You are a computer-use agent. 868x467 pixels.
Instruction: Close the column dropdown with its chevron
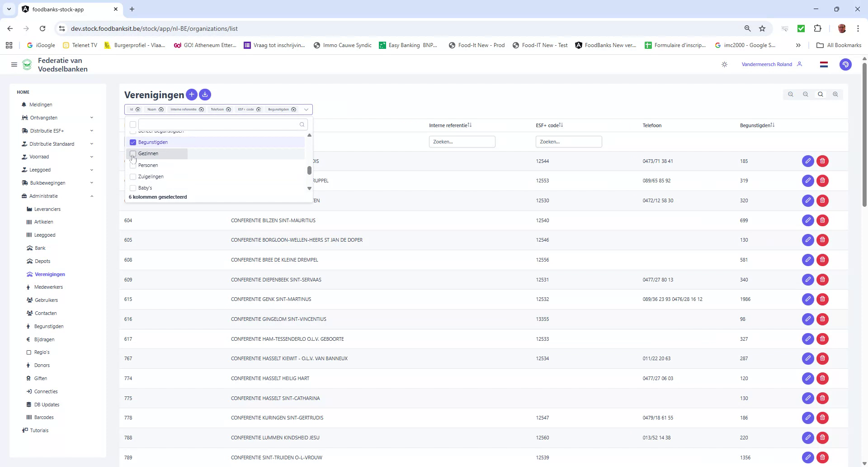307,109
